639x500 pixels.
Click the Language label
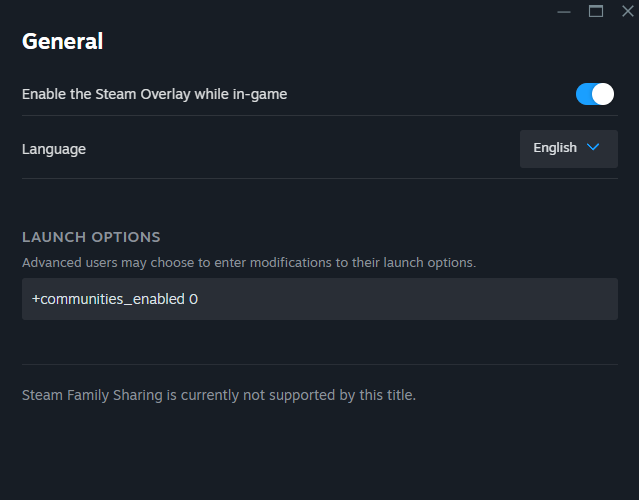54,149
